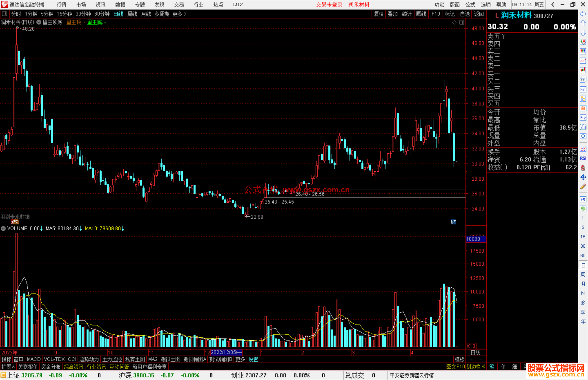The height and width of the screenshot is (380, 588).
Task: Expand the 更多 timeframe options
Action: point(179,14)
